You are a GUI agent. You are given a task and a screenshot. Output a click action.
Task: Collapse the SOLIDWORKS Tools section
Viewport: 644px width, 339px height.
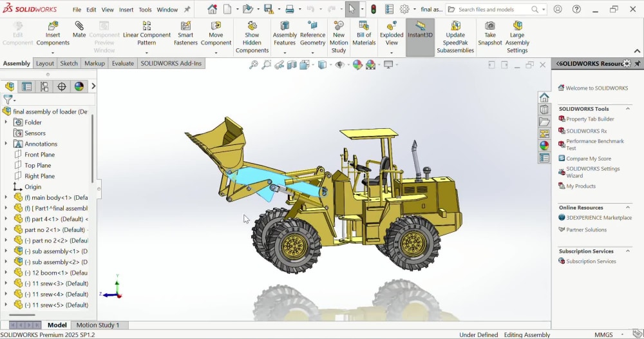click(x=627, y=108)
